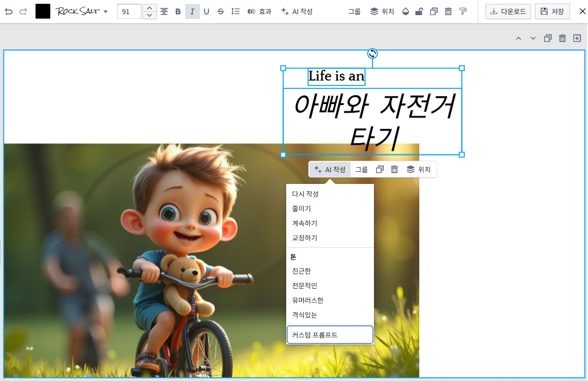Delete the element using the trash icon

point(448,11)
